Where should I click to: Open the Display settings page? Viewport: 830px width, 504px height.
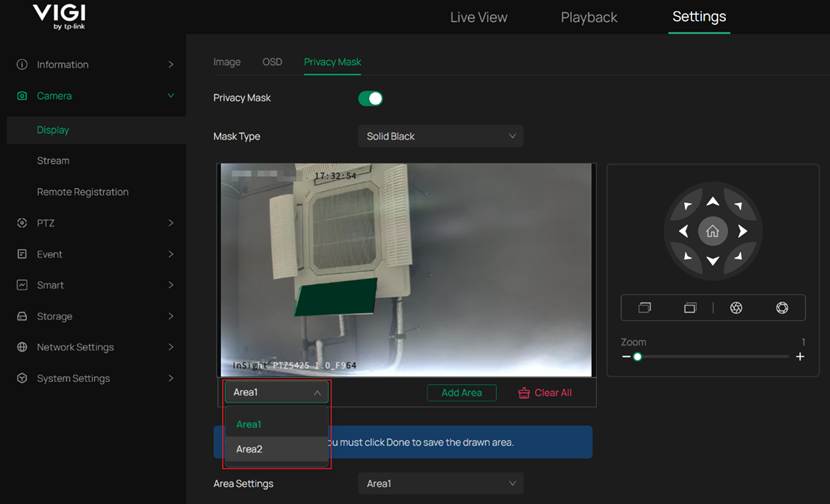[96, 130]
